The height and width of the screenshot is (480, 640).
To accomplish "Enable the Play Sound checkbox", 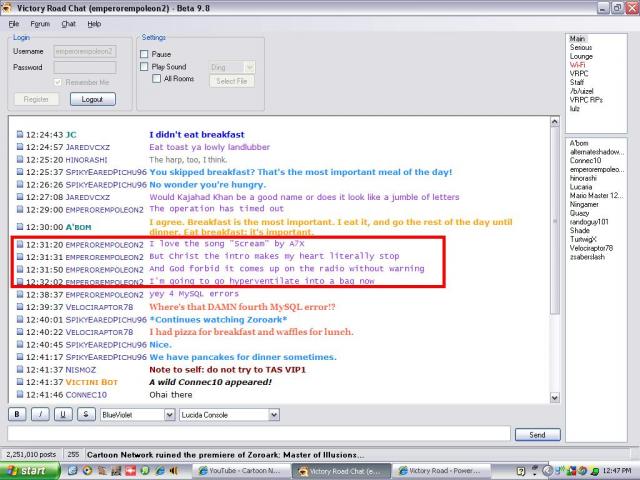I will pos(145,67).
